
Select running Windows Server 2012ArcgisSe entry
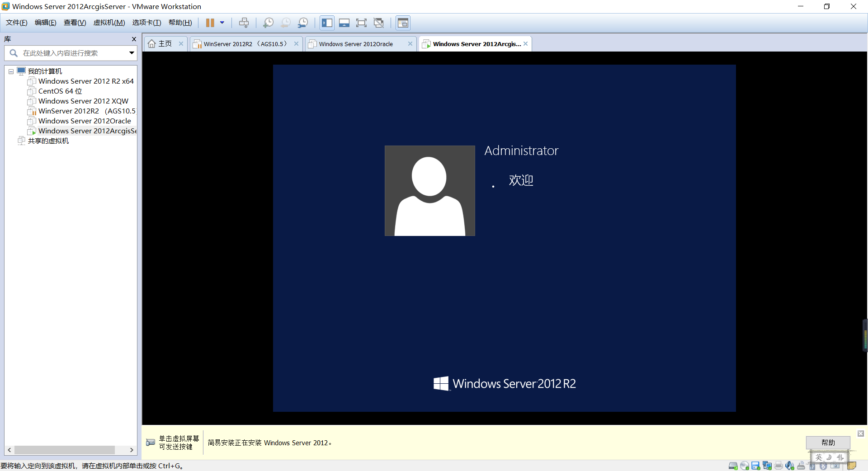[x=87, y=131]
